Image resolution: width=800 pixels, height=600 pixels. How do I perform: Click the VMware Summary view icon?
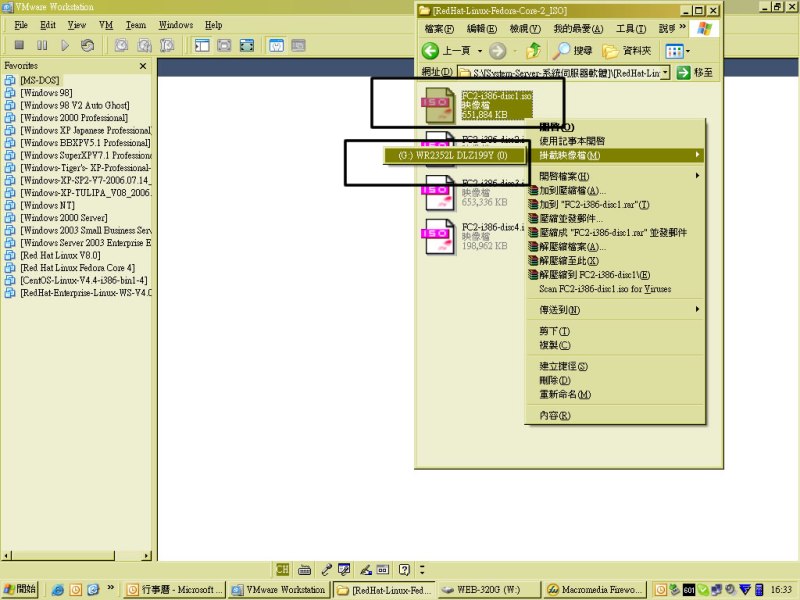(x=276, y=45)
